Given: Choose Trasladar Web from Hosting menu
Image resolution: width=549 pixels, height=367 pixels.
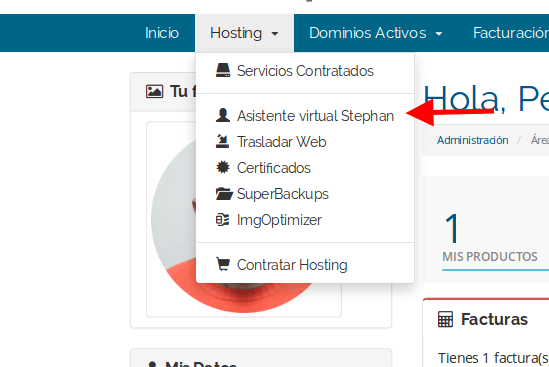Looking at the screenshot, I should (x=305, y=142).
